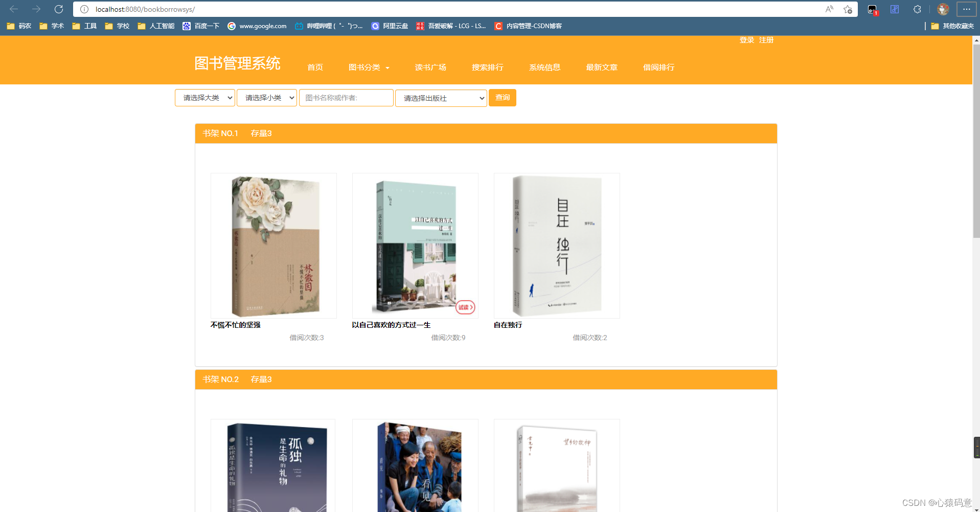Click the 试读 badge on the book cover
This screenshot has width=980, height=512.
465,307
